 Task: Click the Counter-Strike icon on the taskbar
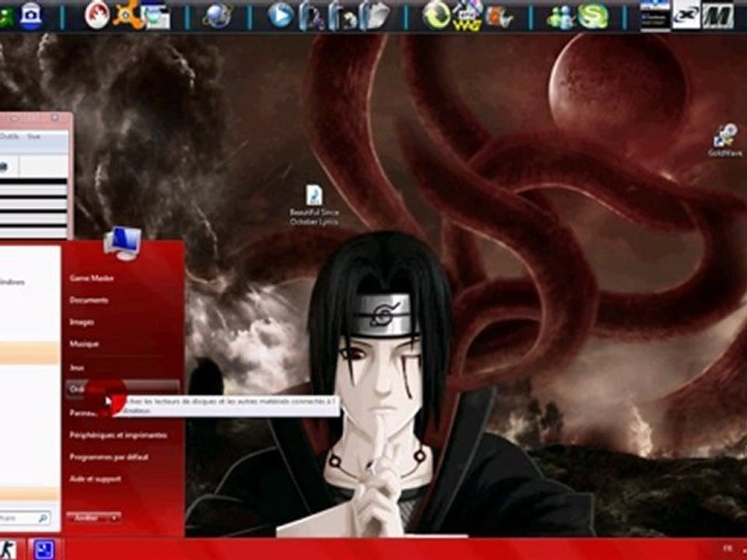click(8, 550)
